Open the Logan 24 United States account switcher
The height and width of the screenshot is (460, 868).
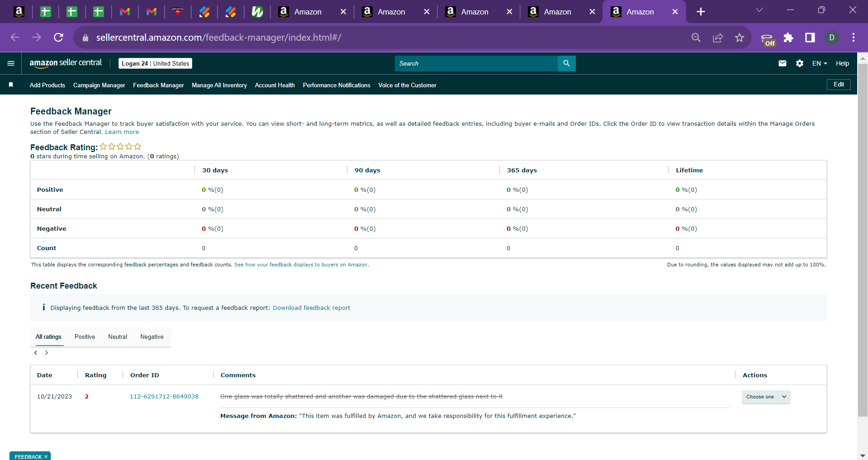[x=155, y=63]
